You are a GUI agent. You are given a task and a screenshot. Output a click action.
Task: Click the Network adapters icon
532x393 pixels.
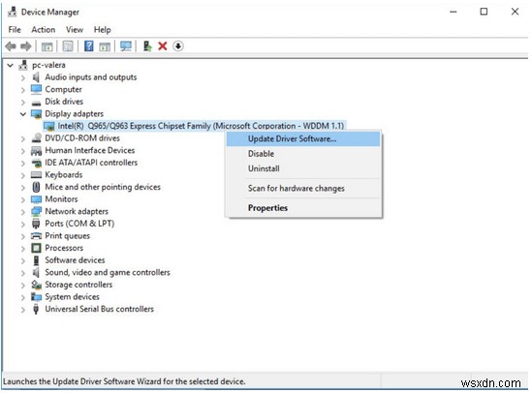coord(36,212)
